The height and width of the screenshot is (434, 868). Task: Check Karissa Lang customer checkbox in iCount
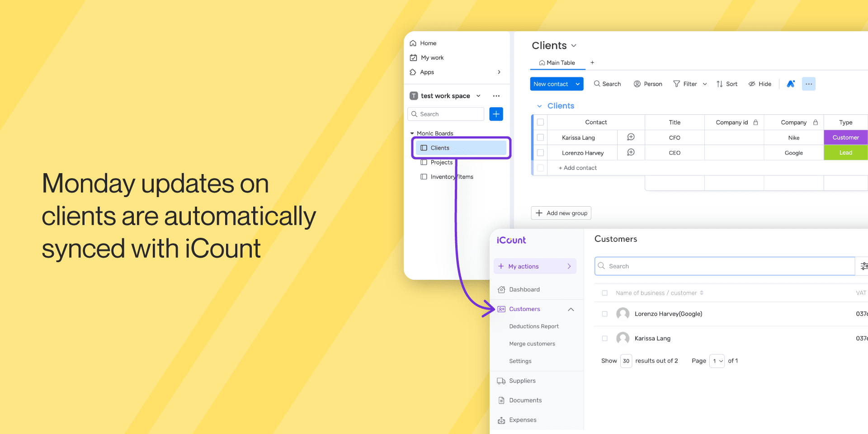(x=604, y=338)
